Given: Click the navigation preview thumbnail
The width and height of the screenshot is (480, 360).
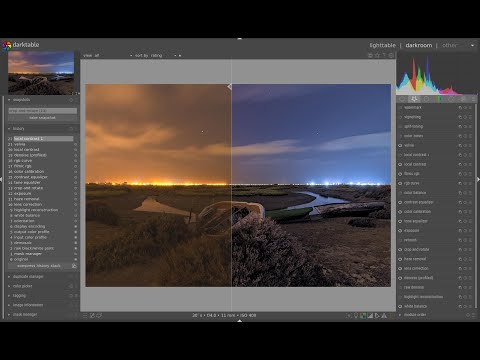Looking at the screenshot, I should 41,73.
